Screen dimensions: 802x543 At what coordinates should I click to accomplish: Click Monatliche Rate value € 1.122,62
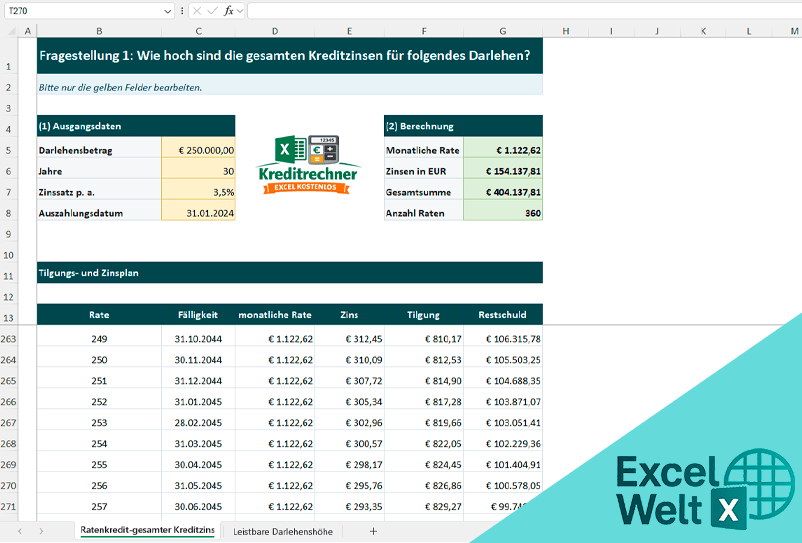(x=503, y=147)
